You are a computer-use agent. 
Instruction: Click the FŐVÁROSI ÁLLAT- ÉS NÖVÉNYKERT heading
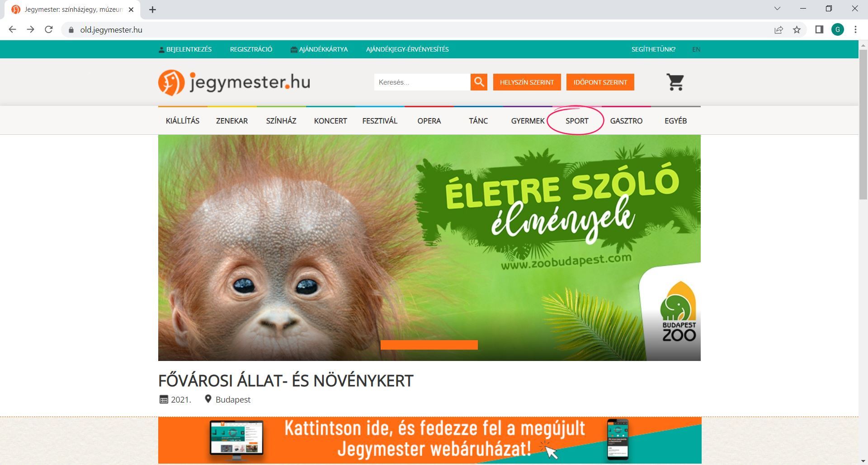(x=286, y=381)
